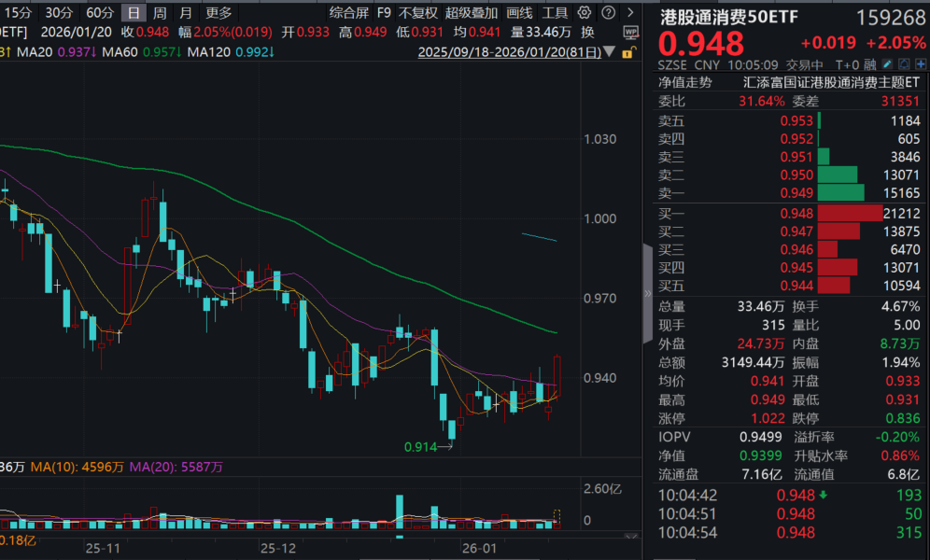Switch to the 周 weekly chart tab
Image resolution: width=930 pixels, height=560 pixels.
(161, 13)
